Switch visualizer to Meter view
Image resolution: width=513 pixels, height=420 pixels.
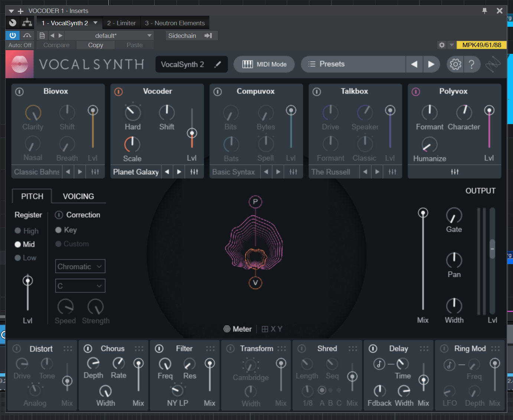(x=238, y=329)
